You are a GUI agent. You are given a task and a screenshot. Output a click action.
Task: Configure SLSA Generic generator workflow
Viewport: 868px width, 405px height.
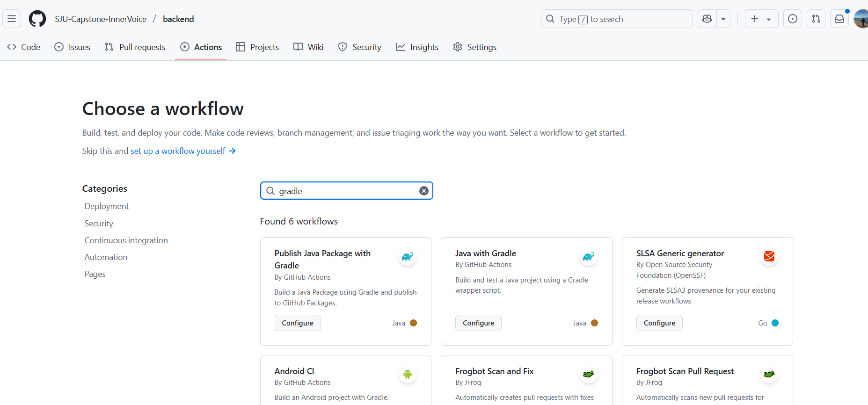(659, 323)
